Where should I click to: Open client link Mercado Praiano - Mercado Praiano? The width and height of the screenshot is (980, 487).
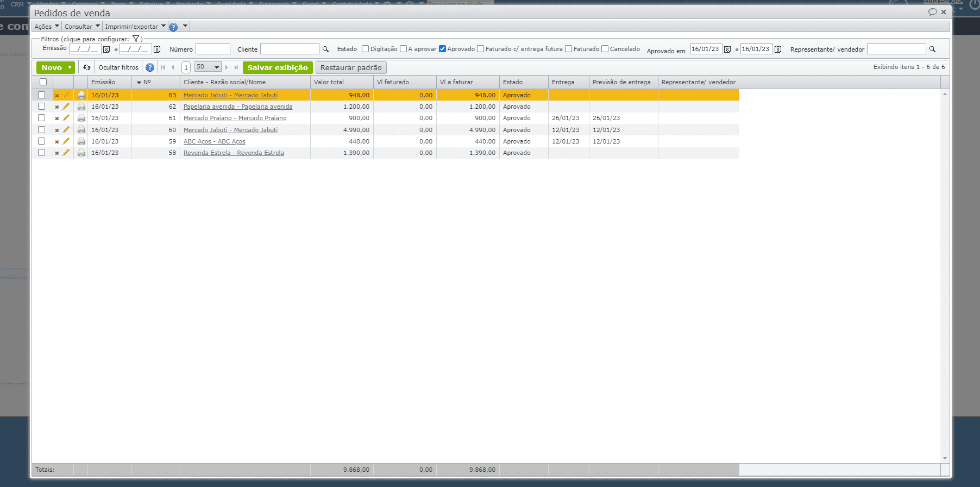pos(235,118)
